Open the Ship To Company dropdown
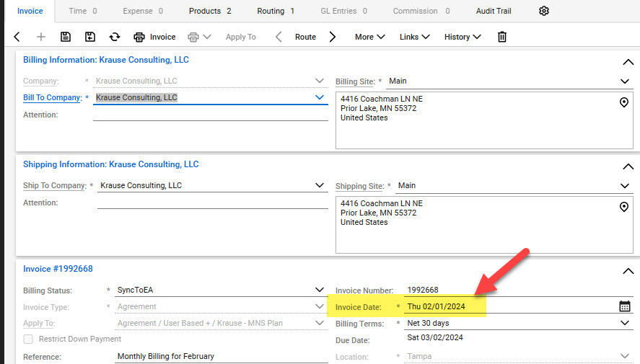This screenshot has height=364, width=640. (320, 185)
